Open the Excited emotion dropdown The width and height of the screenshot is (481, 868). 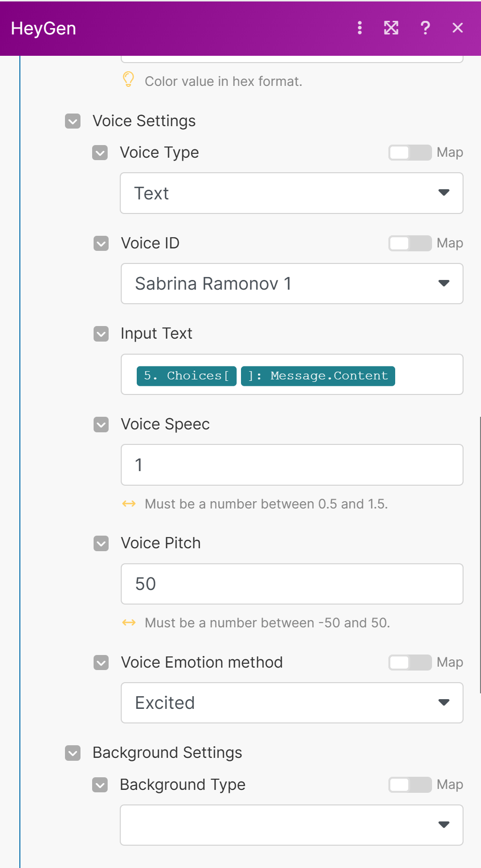291,703
